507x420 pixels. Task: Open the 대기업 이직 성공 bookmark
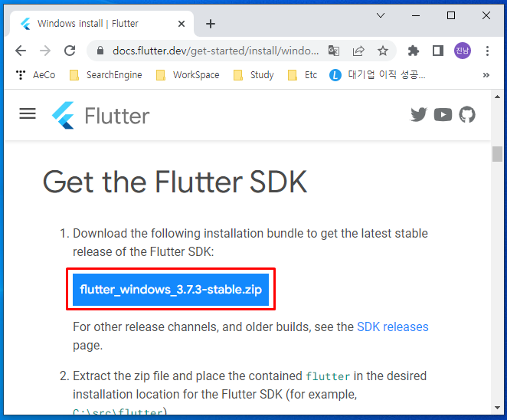tap(378, 75)
